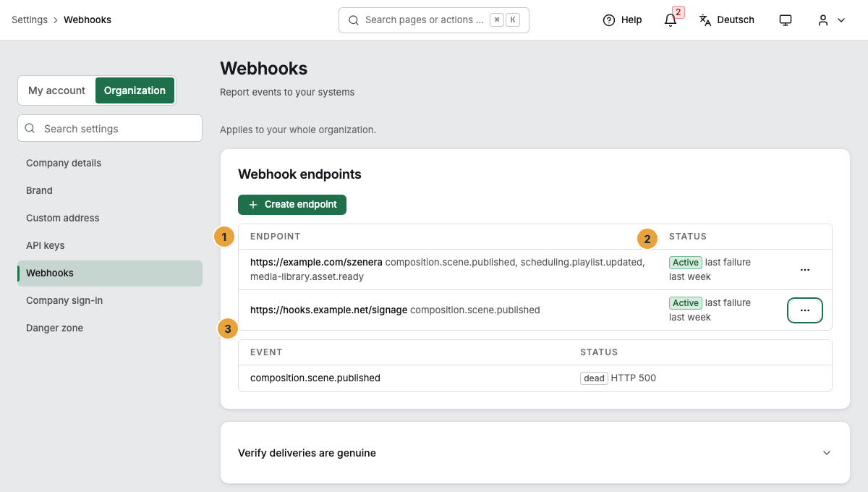The image size is (868, 492).
Task: Open Company sign-in settings
Action: click(110, 300)
